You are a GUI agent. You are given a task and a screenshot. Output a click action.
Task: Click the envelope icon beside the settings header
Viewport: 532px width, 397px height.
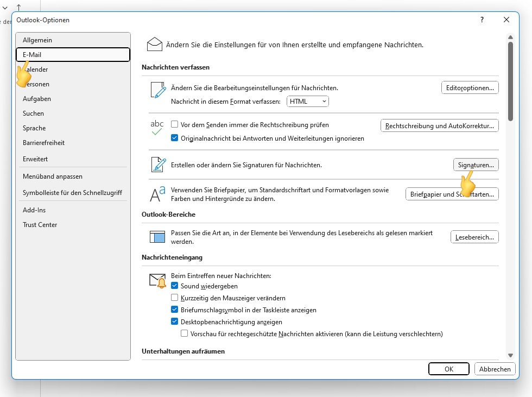click(155, 45)
